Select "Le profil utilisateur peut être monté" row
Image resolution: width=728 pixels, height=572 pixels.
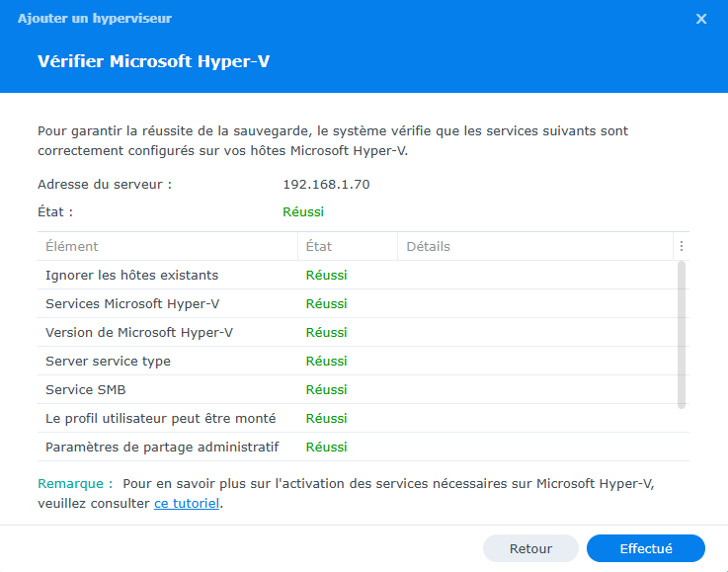pyautogui.click(x=161, y=418)
